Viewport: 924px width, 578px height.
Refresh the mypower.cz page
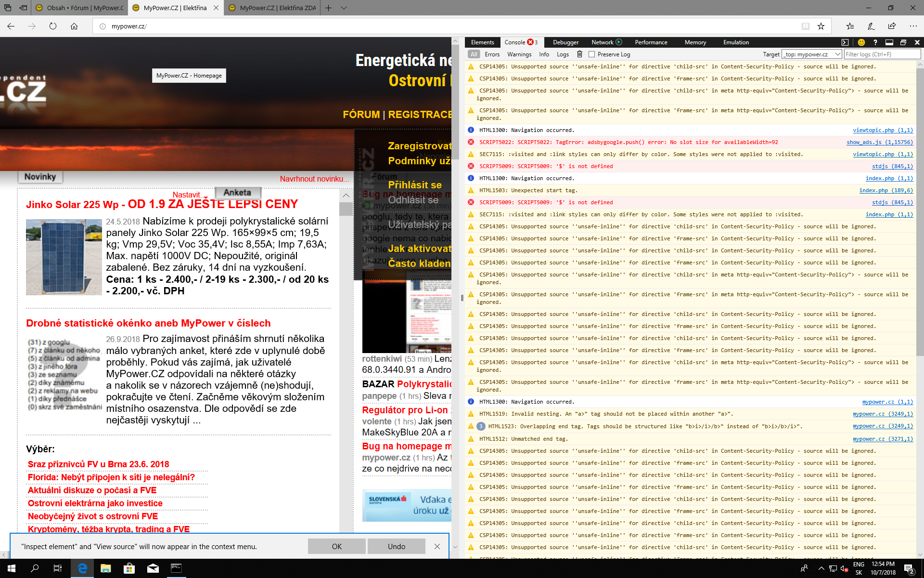click(53, 26)
